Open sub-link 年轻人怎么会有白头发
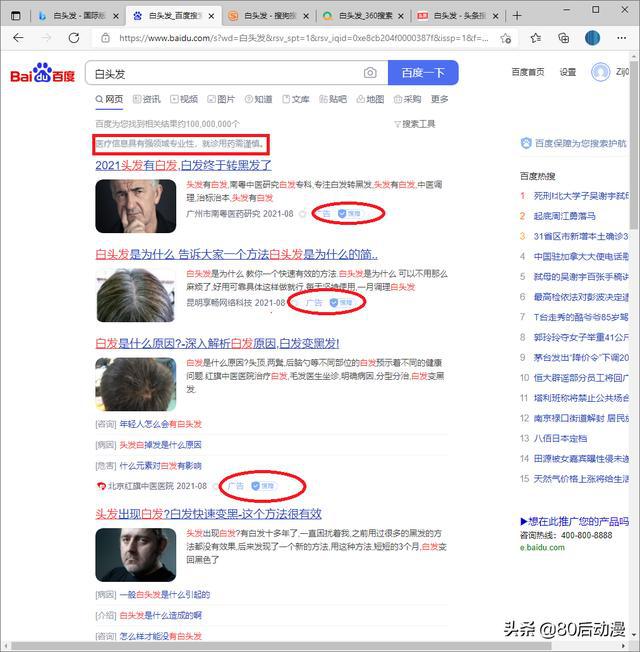Image resolution: width=640 pixels, height=652 pixels. pos(161,424)
